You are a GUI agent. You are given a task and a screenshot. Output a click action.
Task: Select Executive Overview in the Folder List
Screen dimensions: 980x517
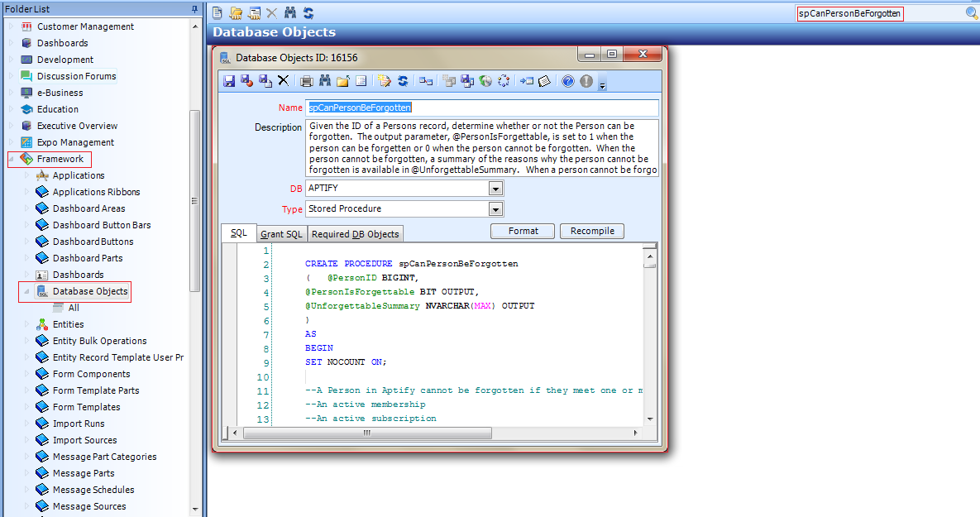(77, 126)
